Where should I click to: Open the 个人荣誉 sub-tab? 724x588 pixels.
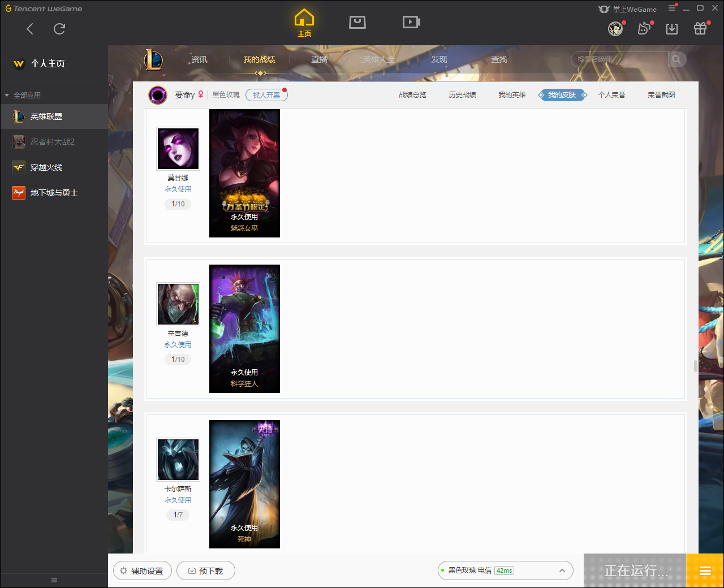611,95
